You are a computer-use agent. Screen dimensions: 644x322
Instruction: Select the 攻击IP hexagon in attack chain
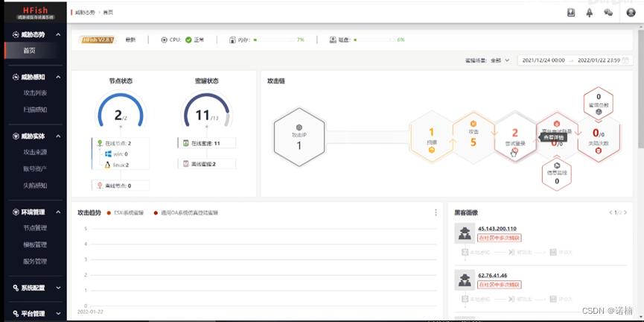(x=299, y=137)
